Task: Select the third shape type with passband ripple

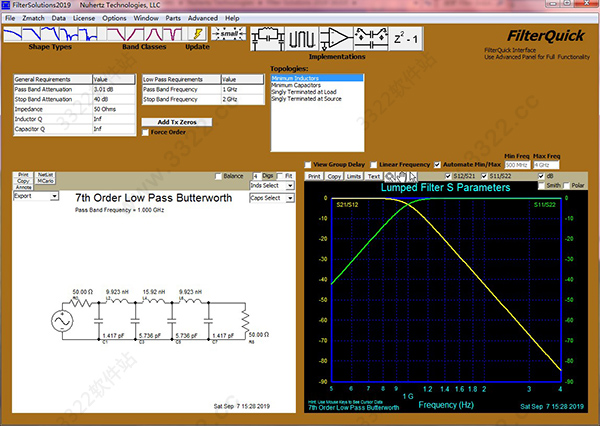Action: click(51, 34)
